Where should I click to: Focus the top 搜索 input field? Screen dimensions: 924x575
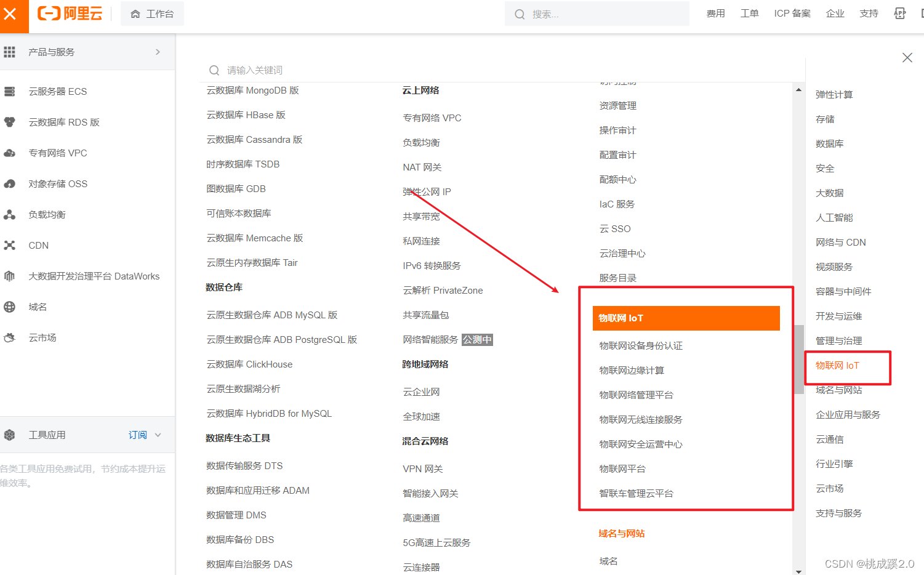597,14
